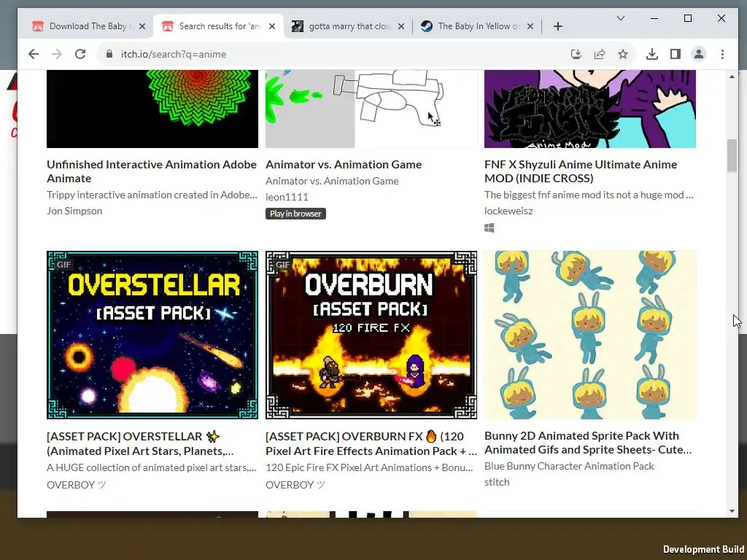Open author stitch's page

[497, 483]
